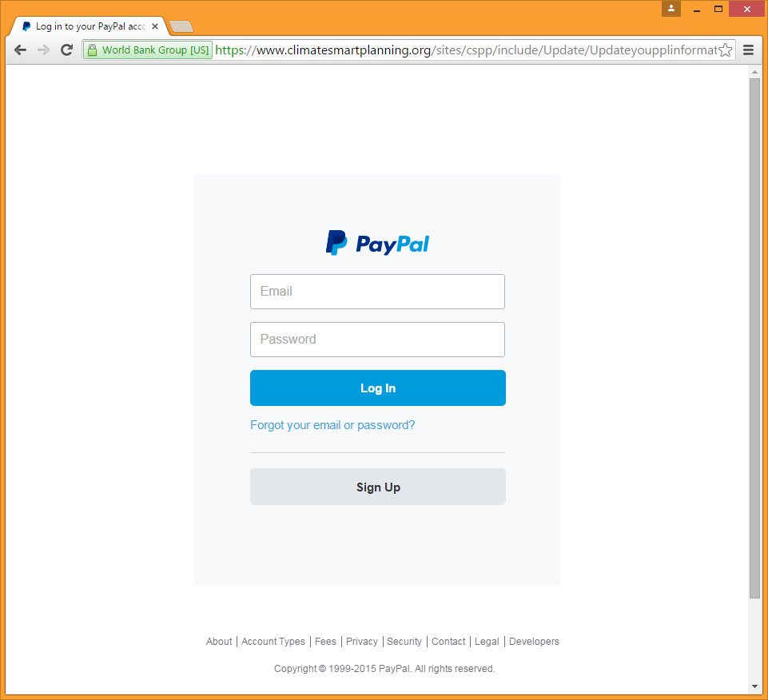Bookmark this page with the star icon
Image resolution: width=768 pixels, height=700 pixels.
click(726, 50)
